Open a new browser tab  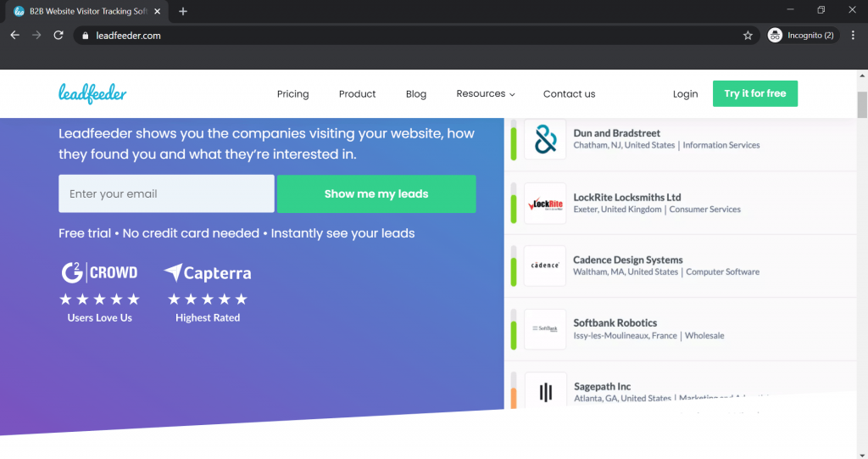[x=183, y=11]
